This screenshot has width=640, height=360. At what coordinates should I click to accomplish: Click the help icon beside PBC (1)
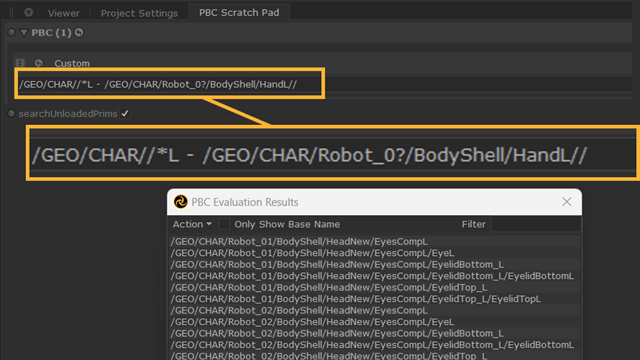[11, 32]
